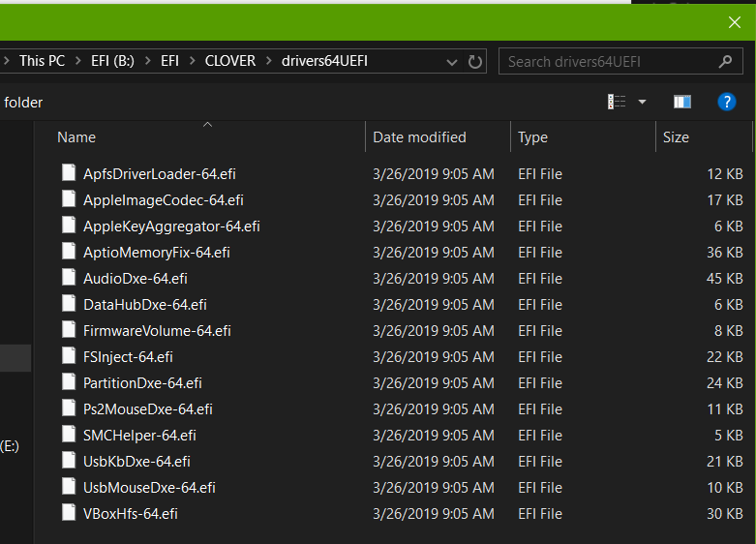Sort by the Name column header
Image resolution: width=756 pixels, height=544 pixels.
[76, 137]
